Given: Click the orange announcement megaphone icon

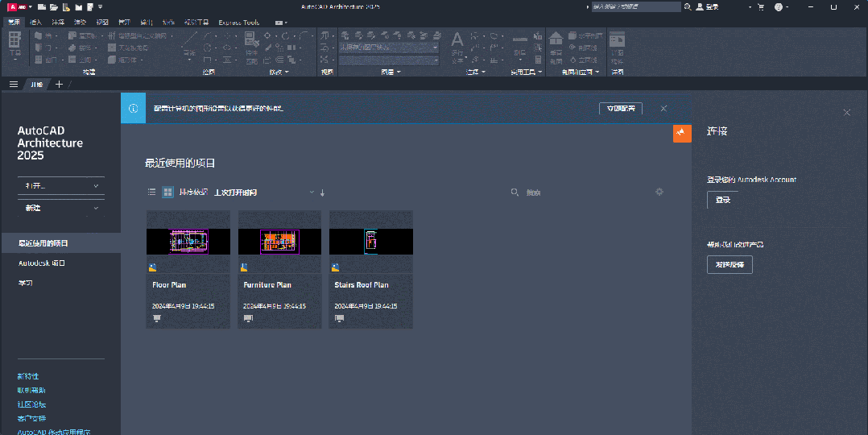Looking at the screenshot, I should click(x=682, y=133).
